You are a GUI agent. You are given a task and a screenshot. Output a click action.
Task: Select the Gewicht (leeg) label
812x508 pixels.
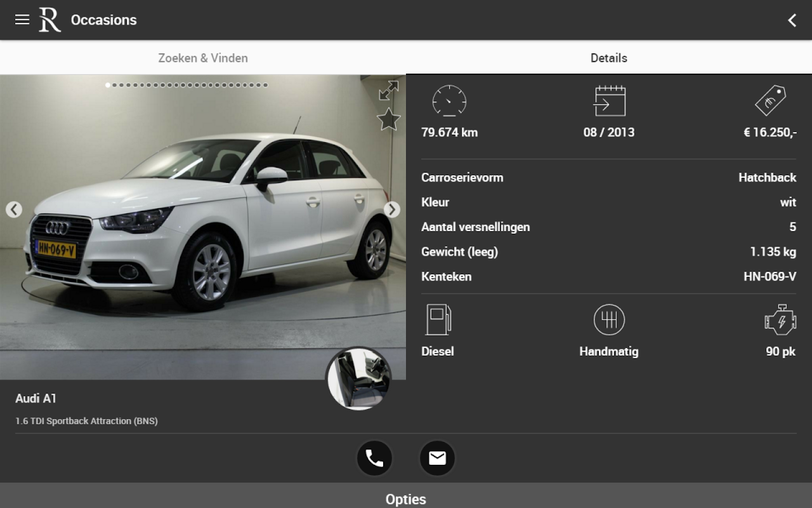point(460,252)
